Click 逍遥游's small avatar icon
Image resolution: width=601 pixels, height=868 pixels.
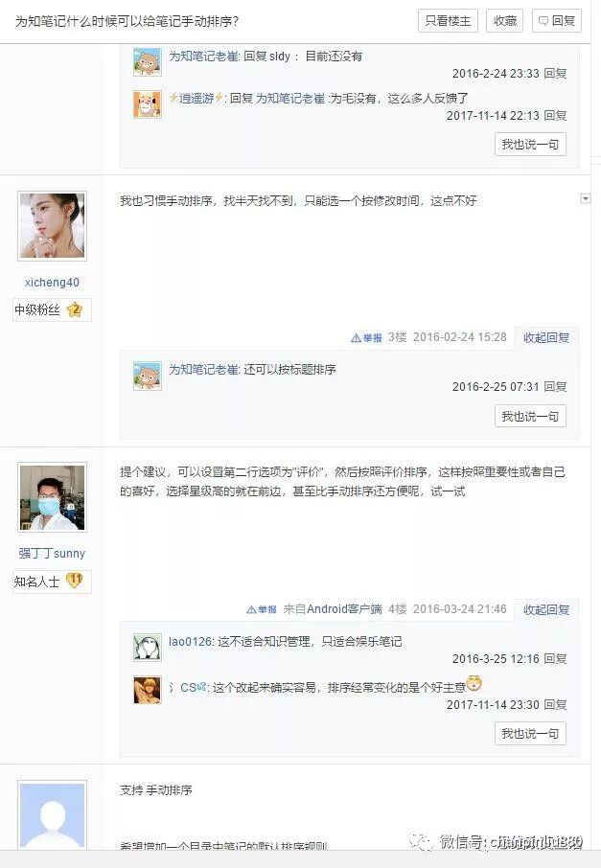coord(148,104)
